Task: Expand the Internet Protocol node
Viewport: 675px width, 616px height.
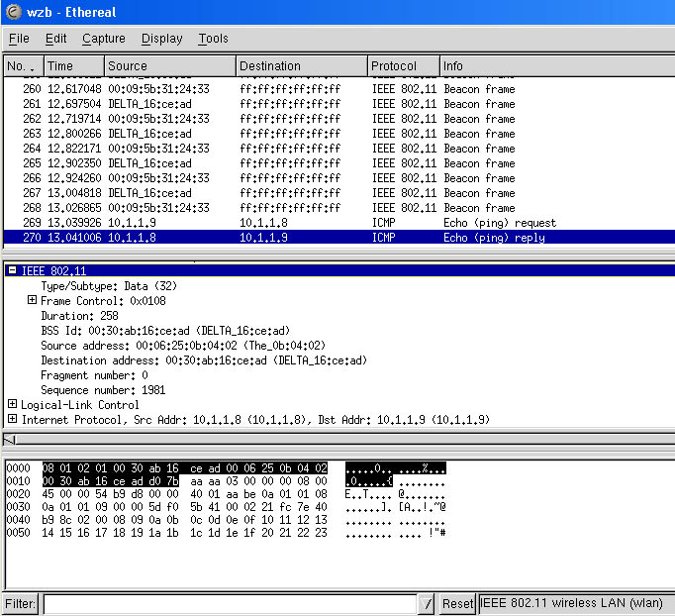Action: tap(13, 419)
